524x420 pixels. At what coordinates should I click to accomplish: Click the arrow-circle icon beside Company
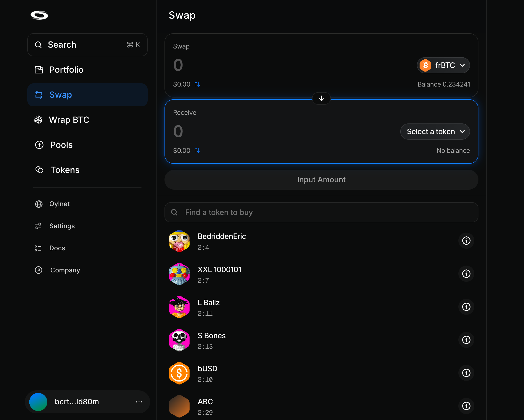tap(39, 270)
